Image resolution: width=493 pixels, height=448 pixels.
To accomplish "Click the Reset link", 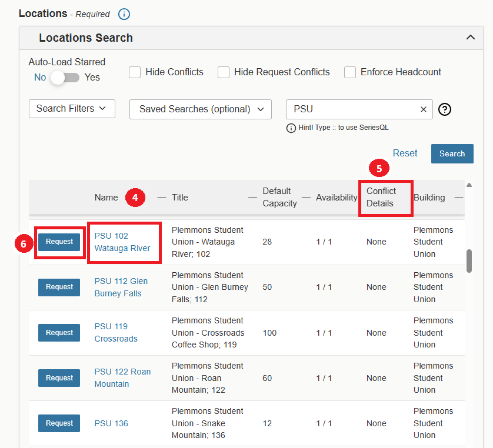I will (x=405, y=153).
